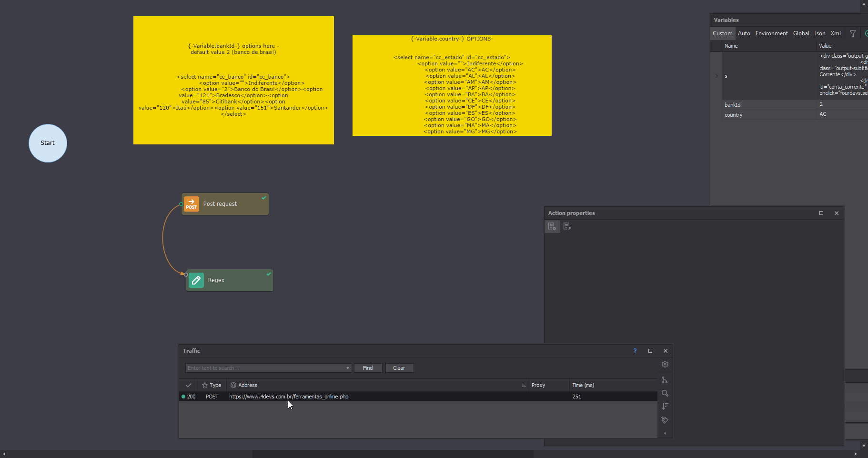Click the green status dot of 200 row

click(183, 397)
